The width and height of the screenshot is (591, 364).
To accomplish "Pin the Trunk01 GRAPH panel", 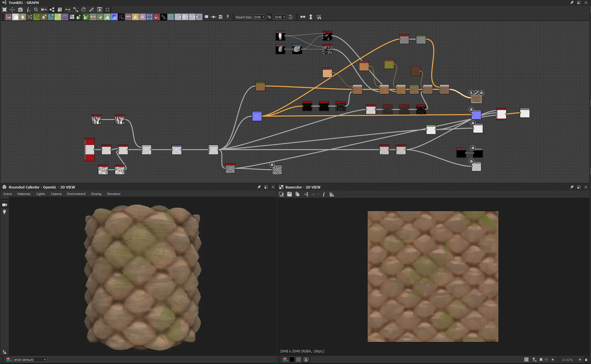I will point(572,3).
